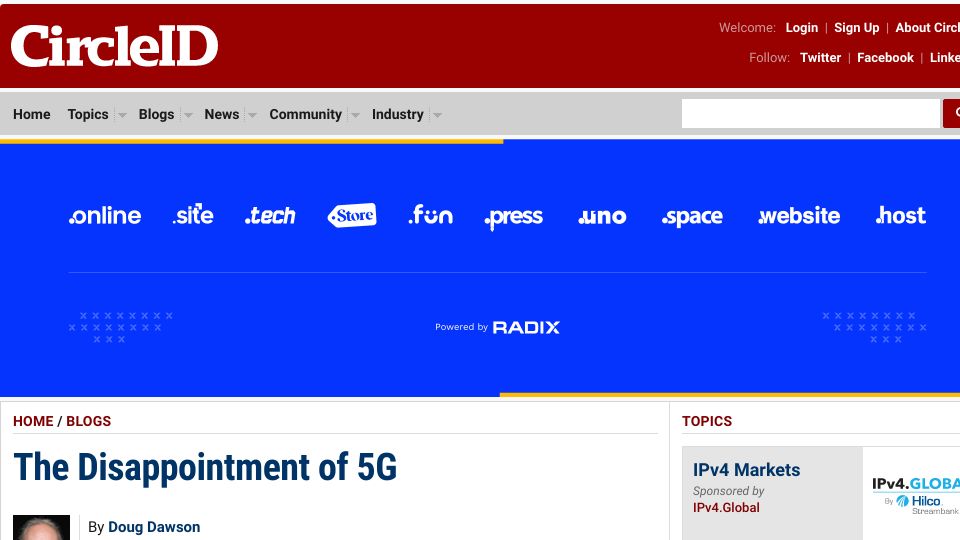Click the .host domain logo

(x=901, y=215)
